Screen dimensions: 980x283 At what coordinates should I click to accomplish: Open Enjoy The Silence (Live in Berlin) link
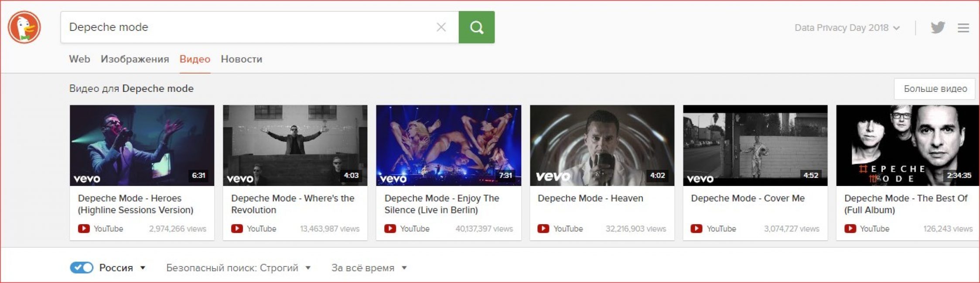click(442, 204)
